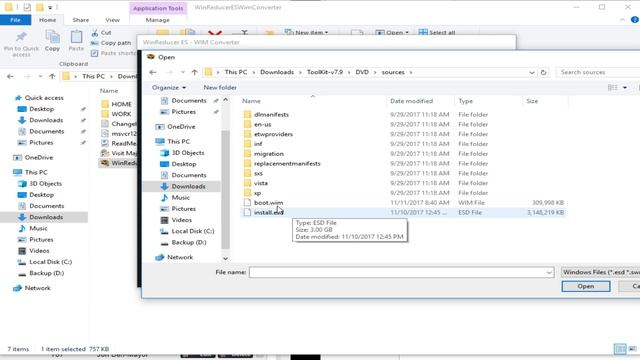Image resolution: width=640 pixels, height=360 pixels.
Task: Click Quick access star in Explorer pane
Action: 18,98
